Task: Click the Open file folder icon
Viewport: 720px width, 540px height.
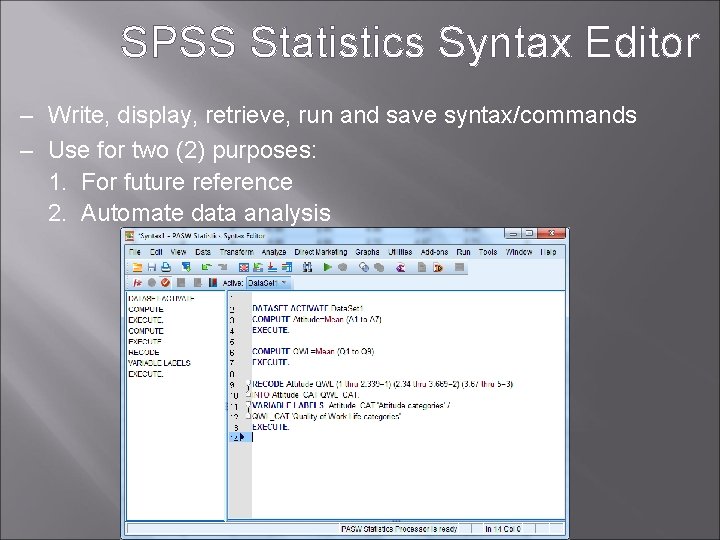Action: (x=137, y=267)
